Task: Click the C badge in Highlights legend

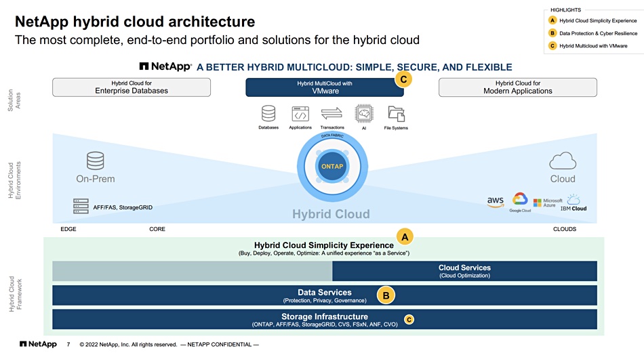Action: click(x=552, y=46)
